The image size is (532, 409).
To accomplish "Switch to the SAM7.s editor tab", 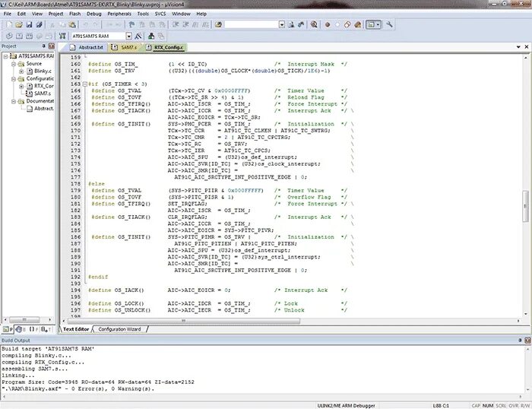I will coord(125,48).
